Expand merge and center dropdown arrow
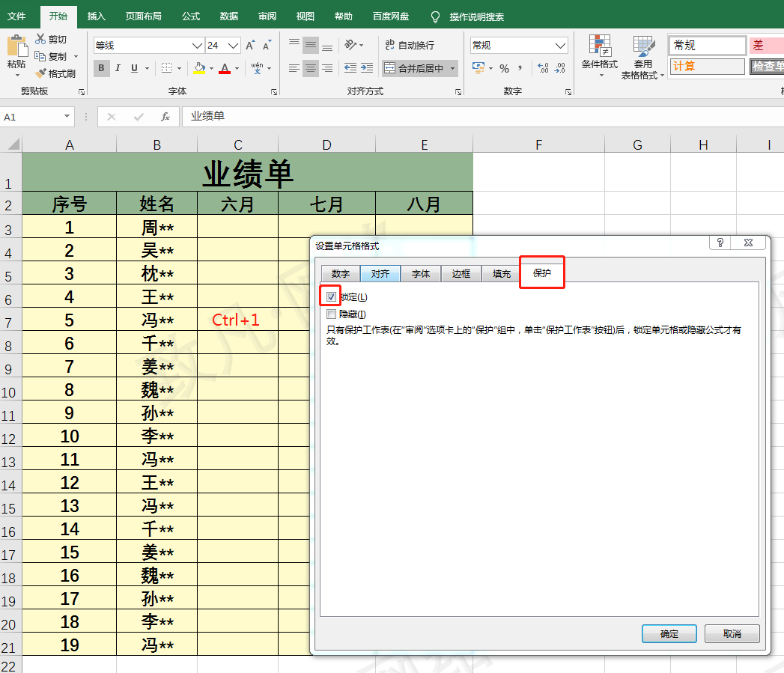784x673 pixels. (452, 68)
